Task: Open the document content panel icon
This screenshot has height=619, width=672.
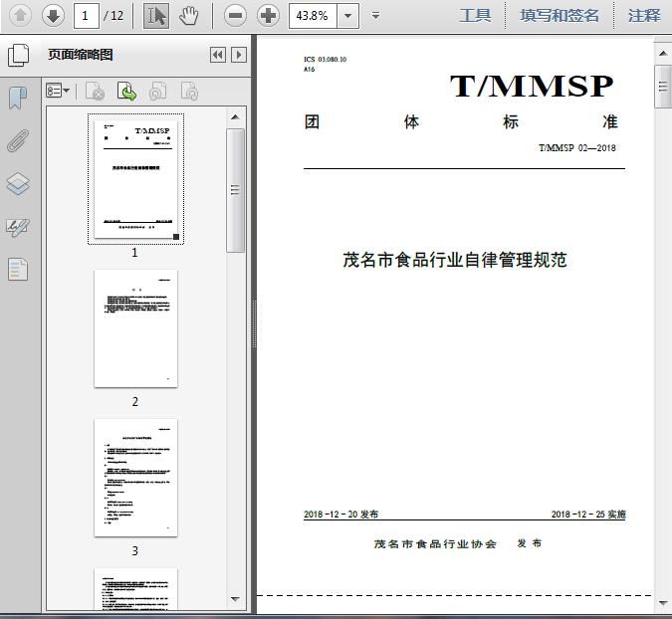Action: [18, 269]
